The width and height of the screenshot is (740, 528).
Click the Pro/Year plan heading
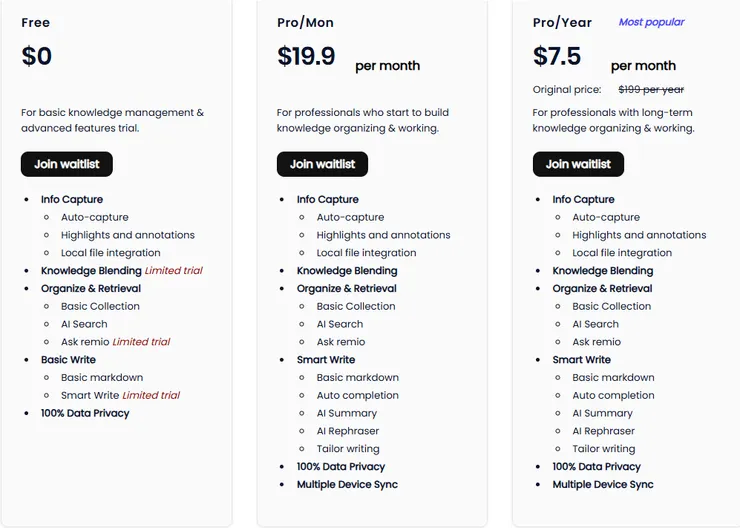[x=561, y=22]
